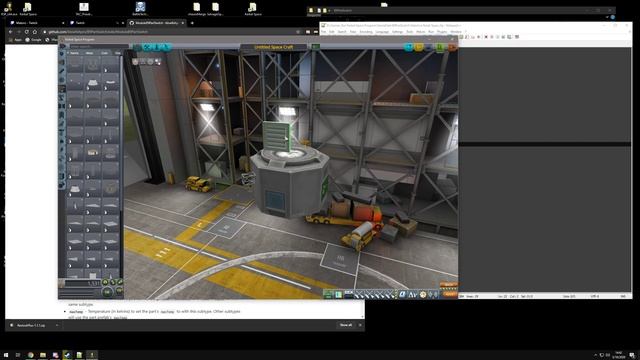Pick the yellow-striped part thumbnail
Image resolution: width=640 pixels, height=360 pixels.
click(92, 152)
